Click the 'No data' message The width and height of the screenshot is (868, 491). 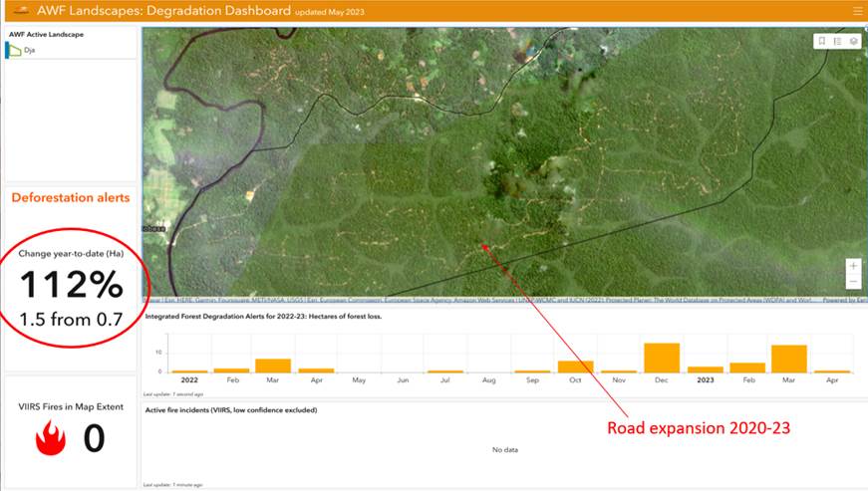click(505, 449)
